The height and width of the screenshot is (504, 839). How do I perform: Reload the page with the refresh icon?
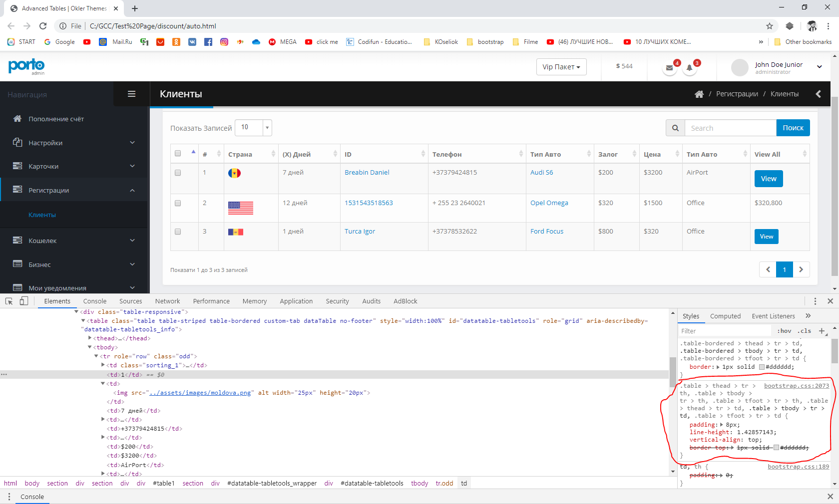point(43,26)
